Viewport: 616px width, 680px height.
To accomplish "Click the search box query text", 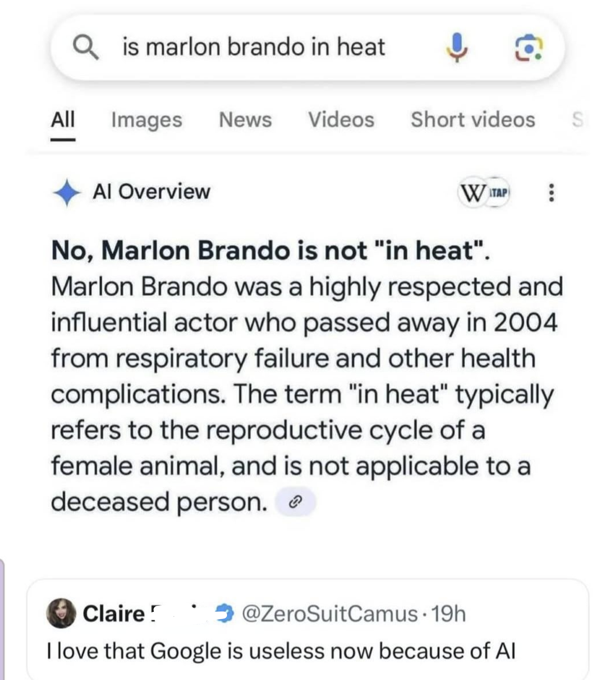I will coord(253,47).
